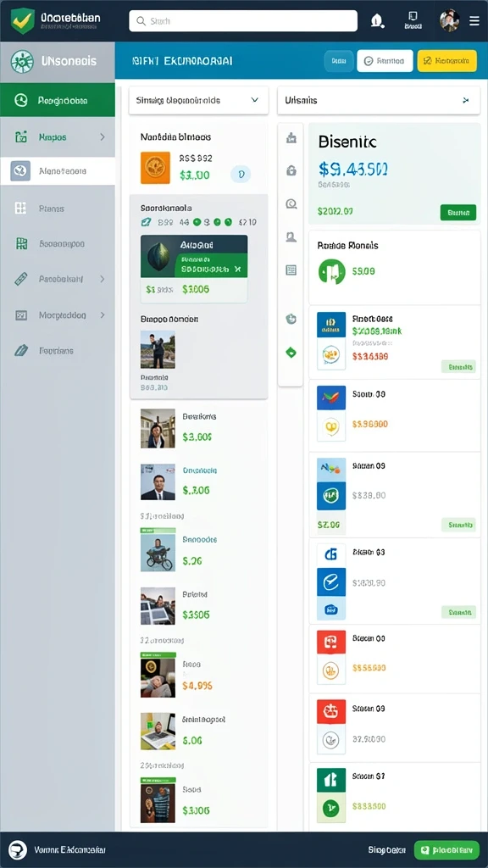Click the green shield checkmark logo
This screenshot has width=488, height=868.
pos(22,20)
